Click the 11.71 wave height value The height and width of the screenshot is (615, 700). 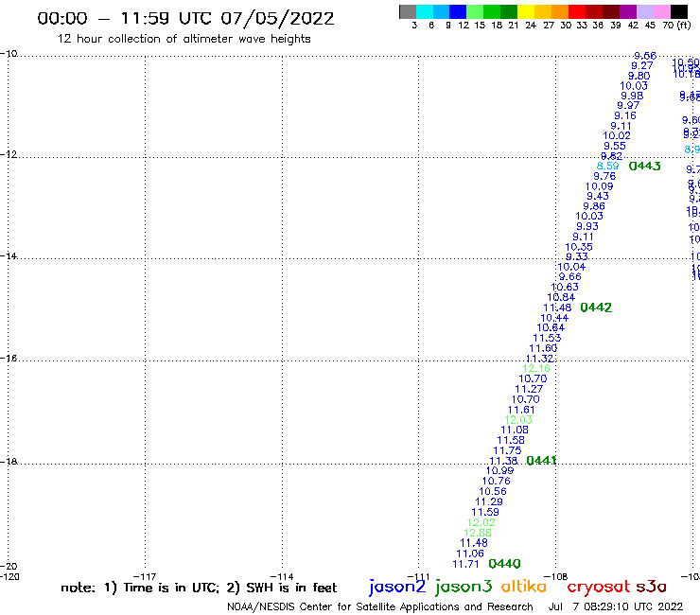465,564
